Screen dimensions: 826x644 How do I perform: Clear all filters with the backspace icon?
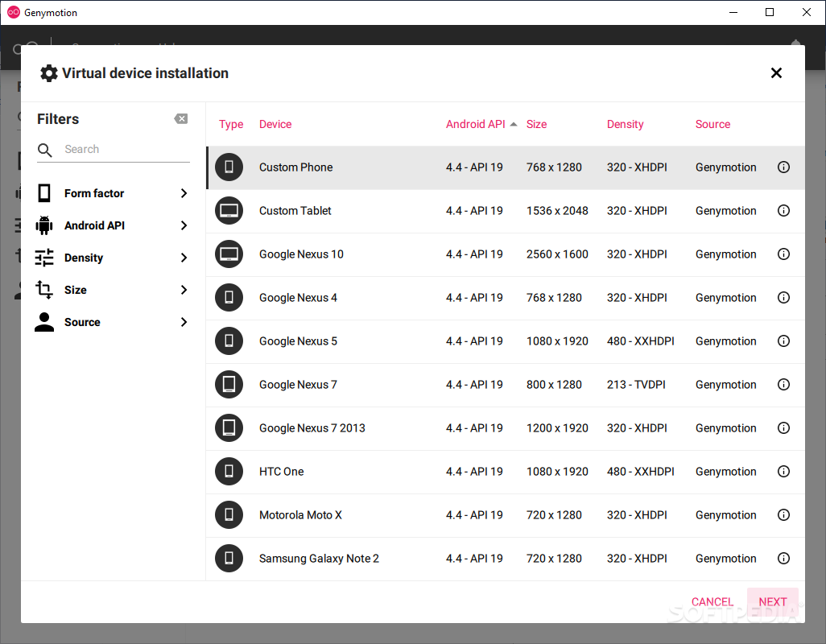[180, 119]
